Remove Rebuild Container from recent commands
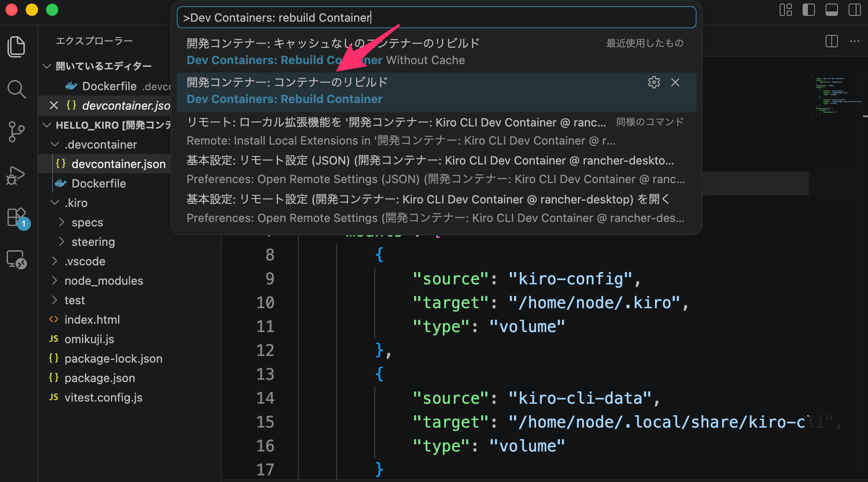The image size is (868, 482). coord(675,82)
